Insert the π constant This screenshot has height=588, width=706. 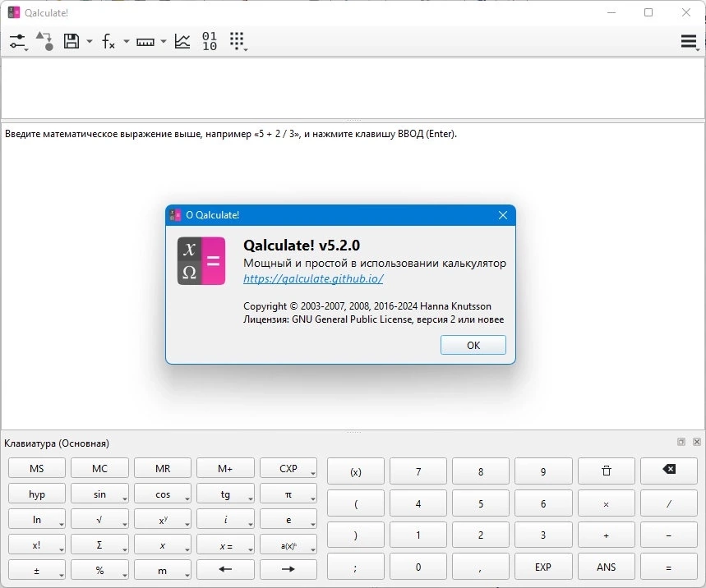tap(288, 494)
